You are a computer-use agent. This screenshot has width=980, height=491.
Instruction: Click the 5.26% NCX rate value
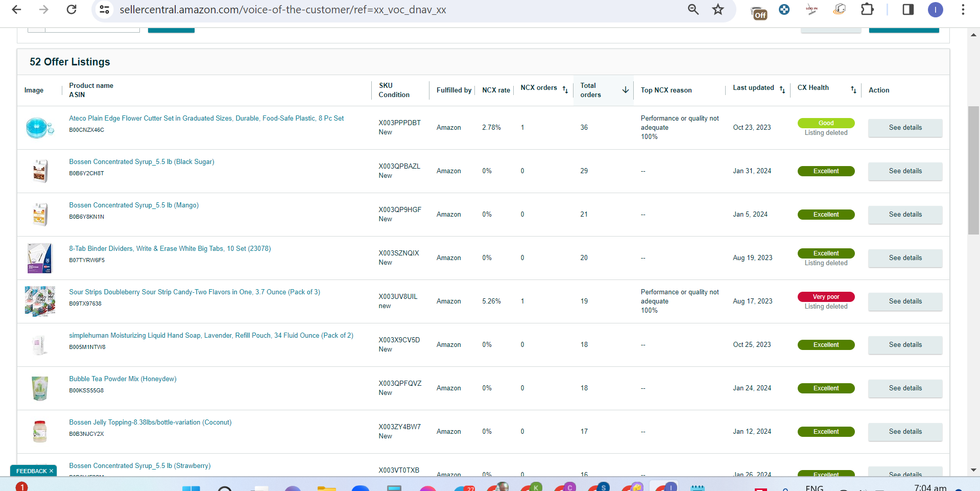pos(491,301)
